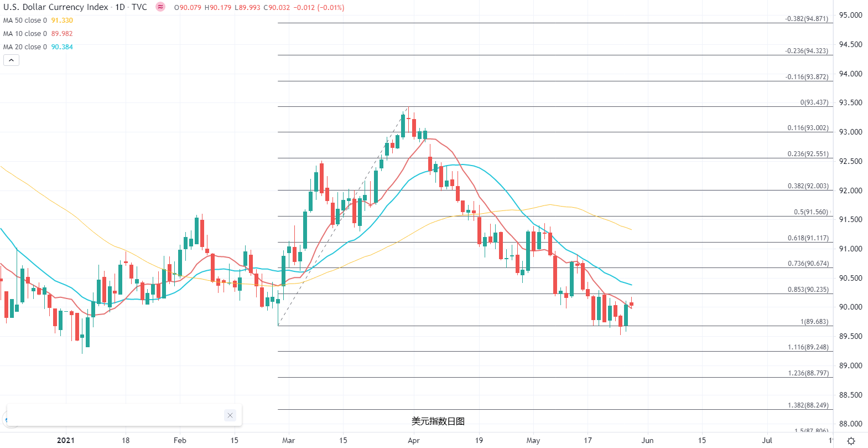
Task: Select Fibonacci level 1.116(89.248) label
Action: 808,347
